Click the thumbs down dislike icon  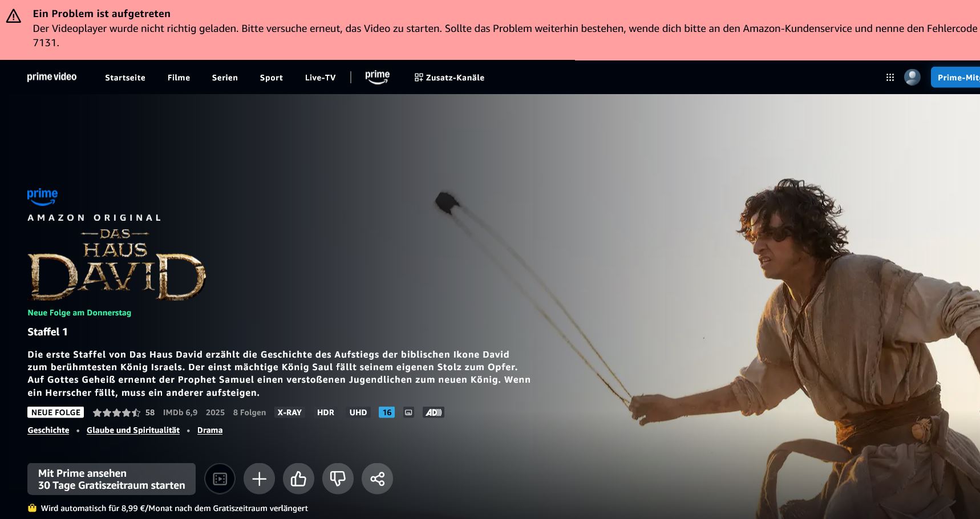point(338,479)
